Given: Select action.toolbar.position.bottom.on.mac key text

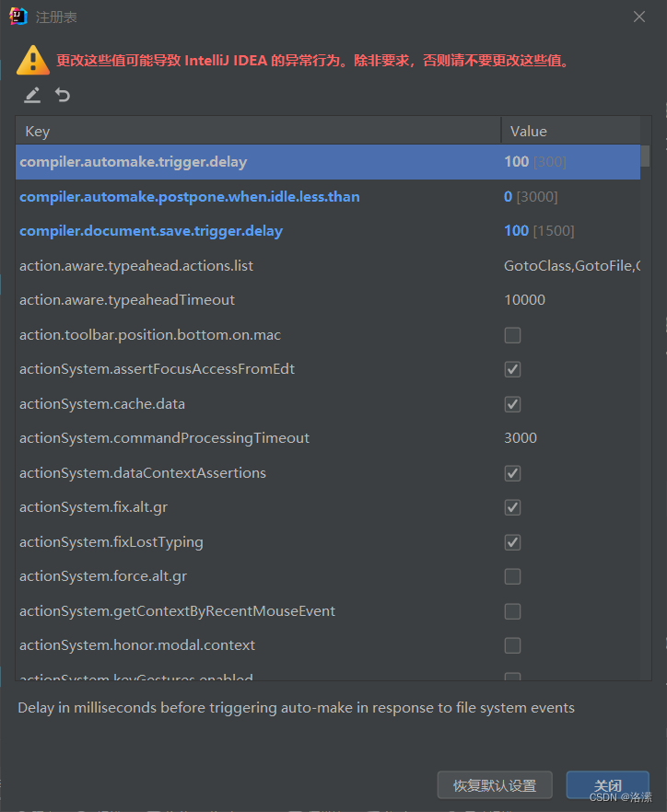Looking at the screenshot, I should tap(150, 335).
